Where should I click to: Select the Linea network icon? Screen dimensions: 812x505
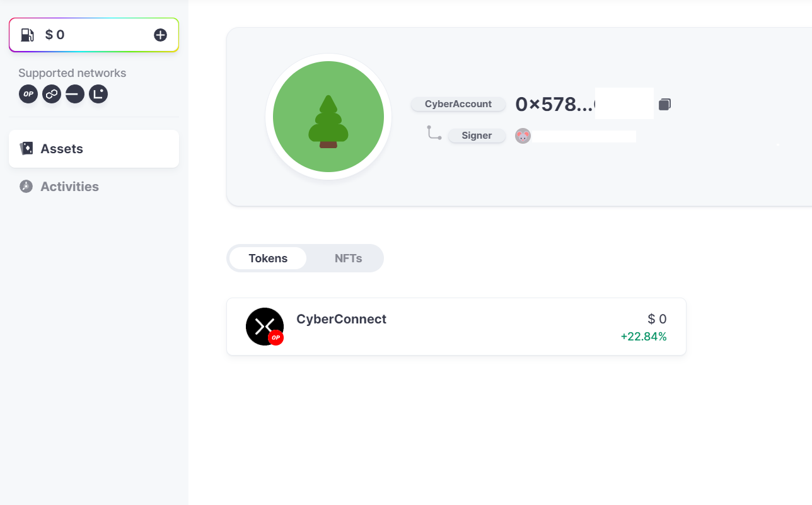(x=98, y=95)
